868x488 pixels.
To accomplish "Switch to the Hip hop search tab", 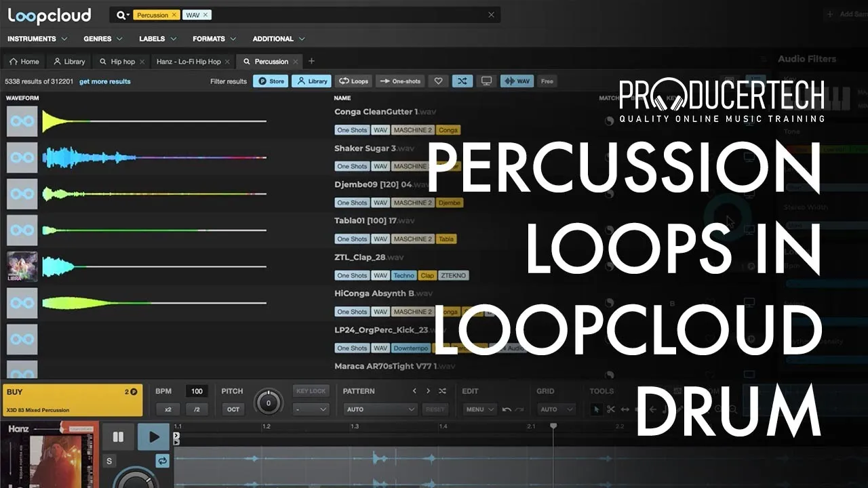I will tap(117, 62).
